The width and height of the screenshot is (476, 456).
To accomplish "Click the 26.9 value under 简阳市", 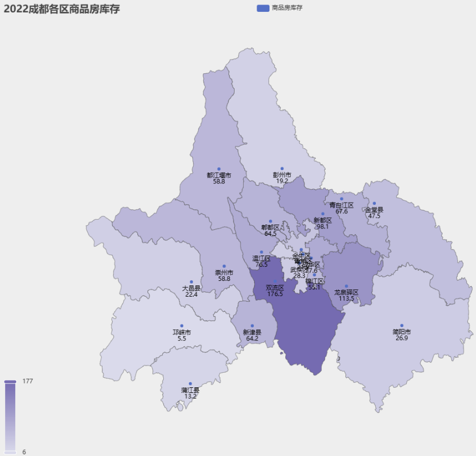I will click(x=402, y=338).
